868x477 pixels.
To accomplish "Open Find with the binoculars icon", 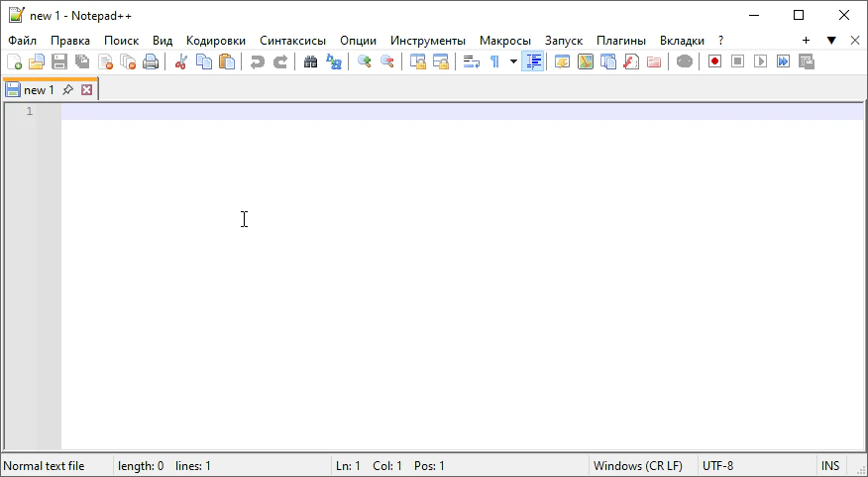I will (x=310, y=61).
